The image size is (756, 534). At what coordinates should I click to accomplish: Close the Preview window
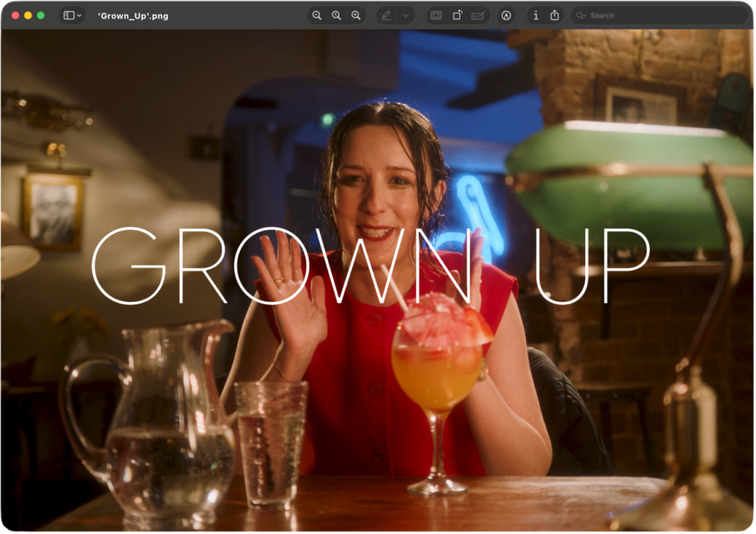[16, 16]
